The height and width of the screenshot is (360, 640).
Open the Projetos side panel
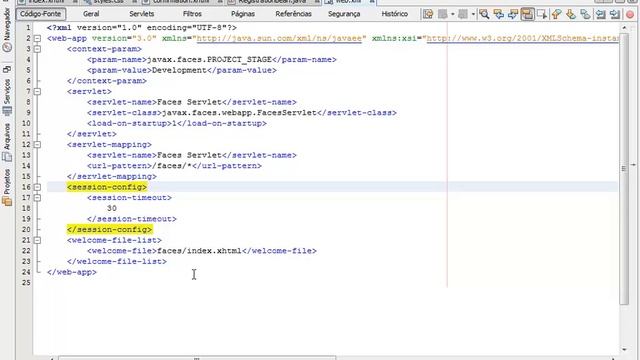[x=7, y=187]
